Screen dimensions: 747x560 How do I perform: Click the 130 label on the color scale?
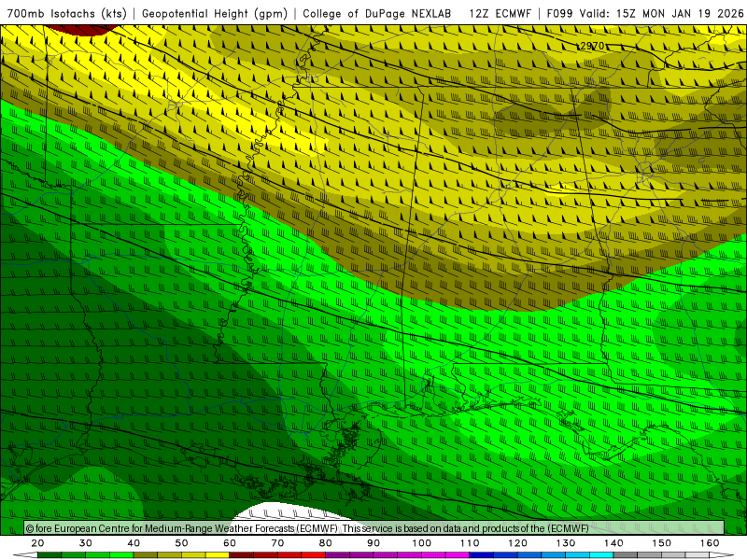click(x=566, y=543)
